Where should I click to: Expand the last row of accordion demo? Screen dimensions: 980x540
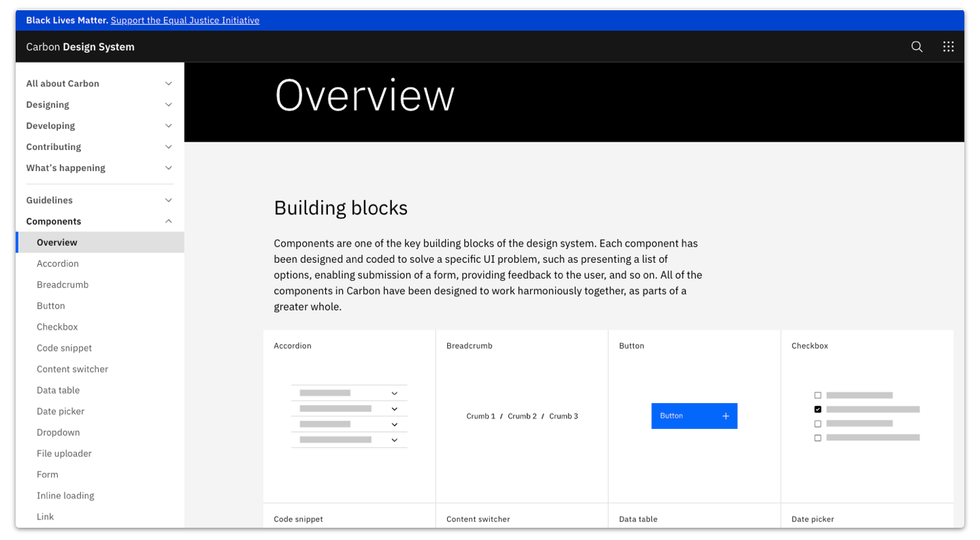point(349,440)
